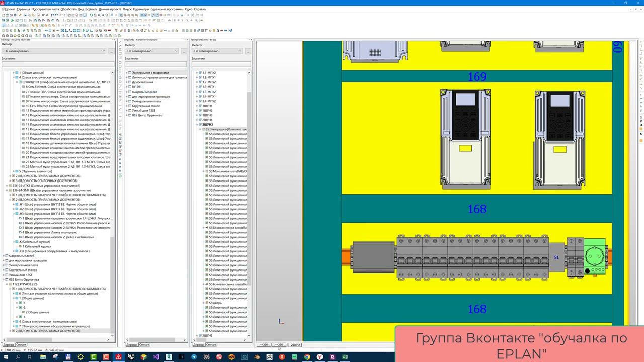Open Google Chrome from the taskbar
The width and height of the screenshot is (644, 362).
pos(307,357)
